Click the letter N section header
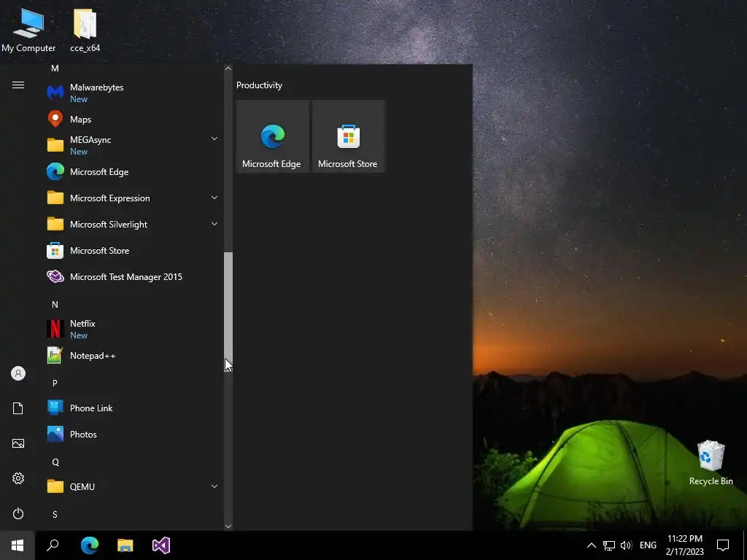Viewport: 747px width, 560px height. [x=55, y=304]
